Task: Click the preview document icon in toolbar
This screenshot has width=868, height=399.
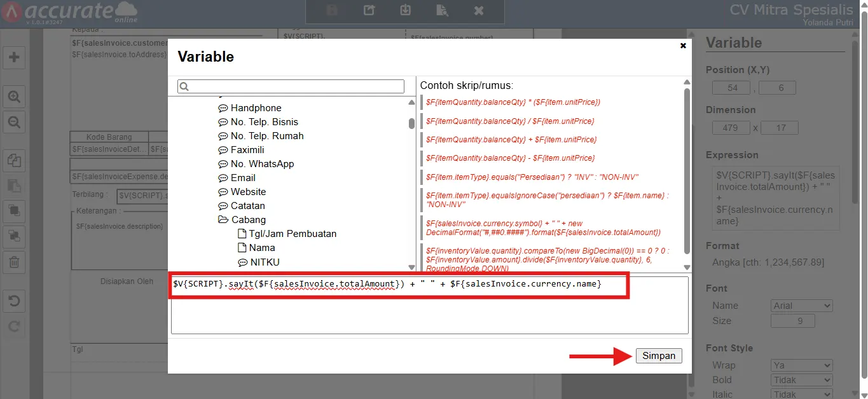Action: coord(442,11)
